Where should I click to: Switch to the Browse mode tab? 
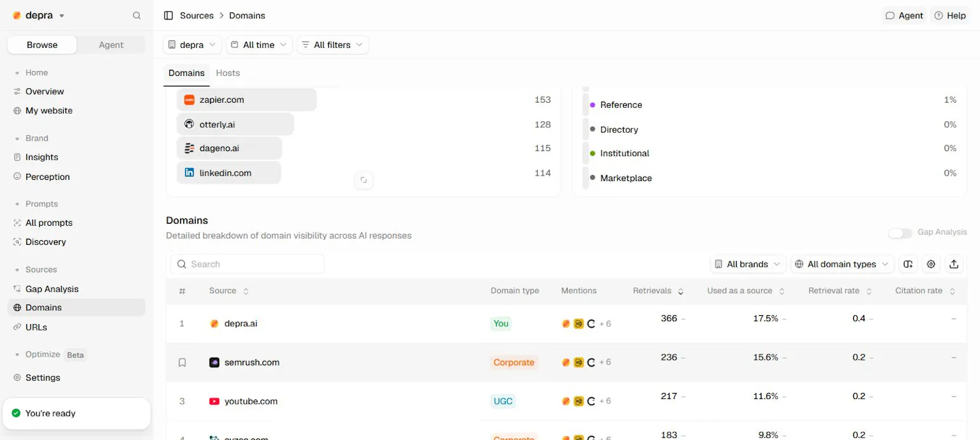click(42, 45)
